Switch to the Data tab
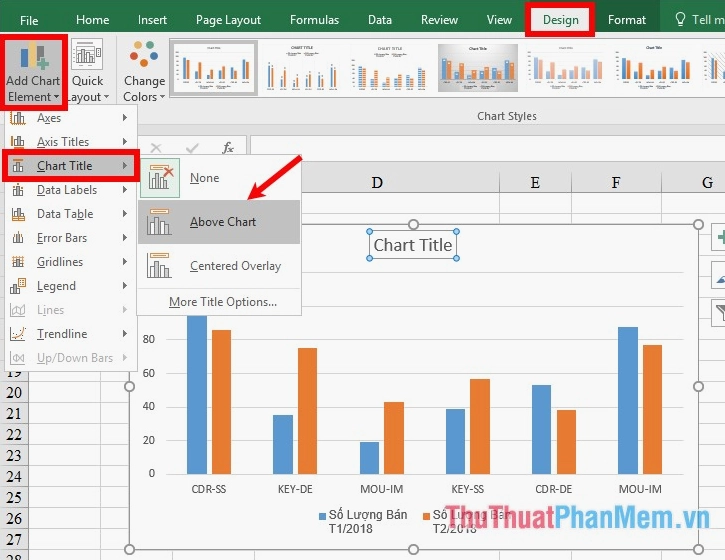Screen dimensions: 725x560 (380, 20)
